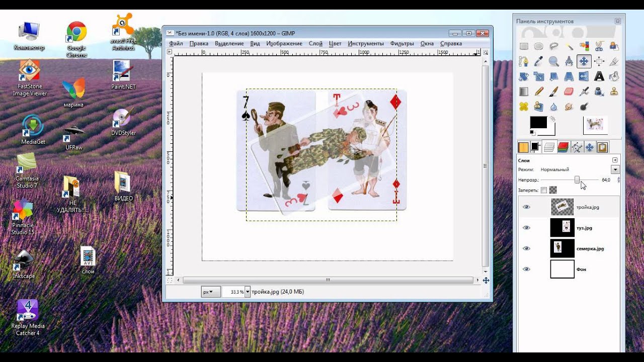Screen dimensions: 644x362
Task: Select the Ellipse Select tool
Action: click(539, 46)
